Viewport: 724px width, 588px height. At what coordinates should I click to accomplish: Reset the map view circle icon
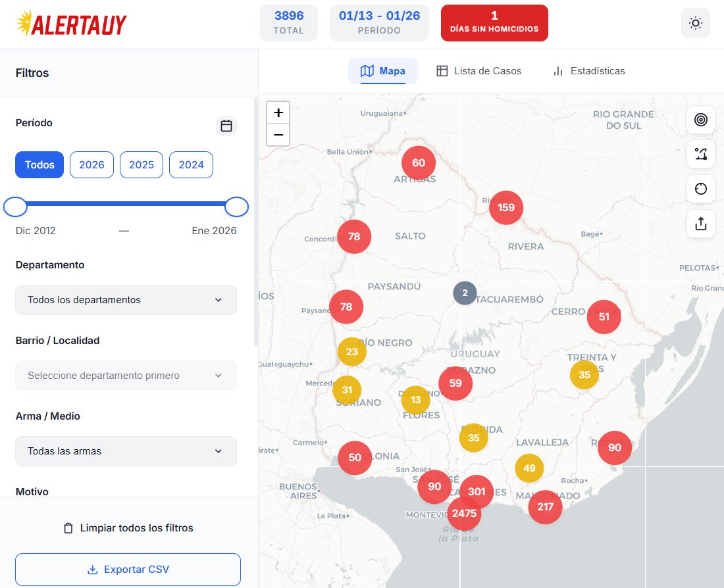pos(700,189)
